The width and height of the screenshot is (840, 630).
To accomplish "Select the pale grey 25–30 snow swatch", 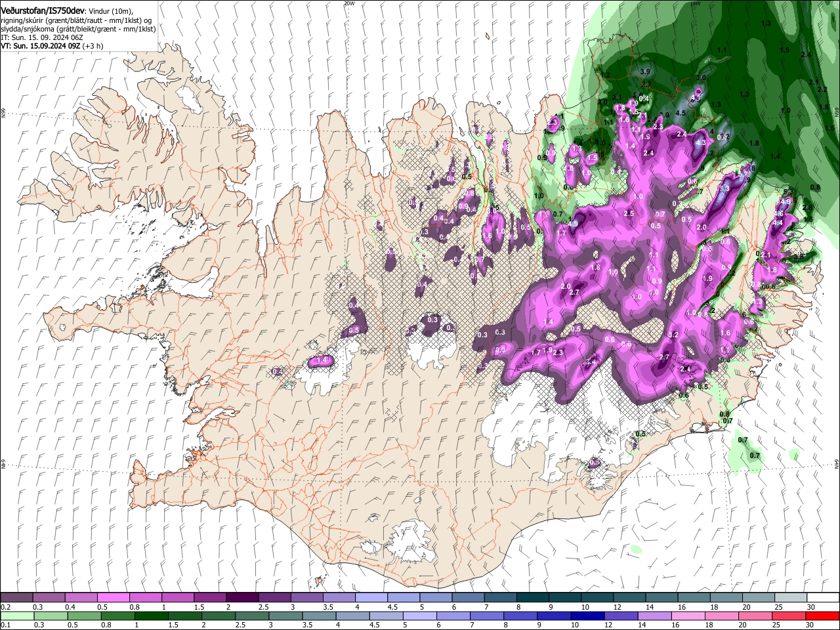I will pos(790,598).
